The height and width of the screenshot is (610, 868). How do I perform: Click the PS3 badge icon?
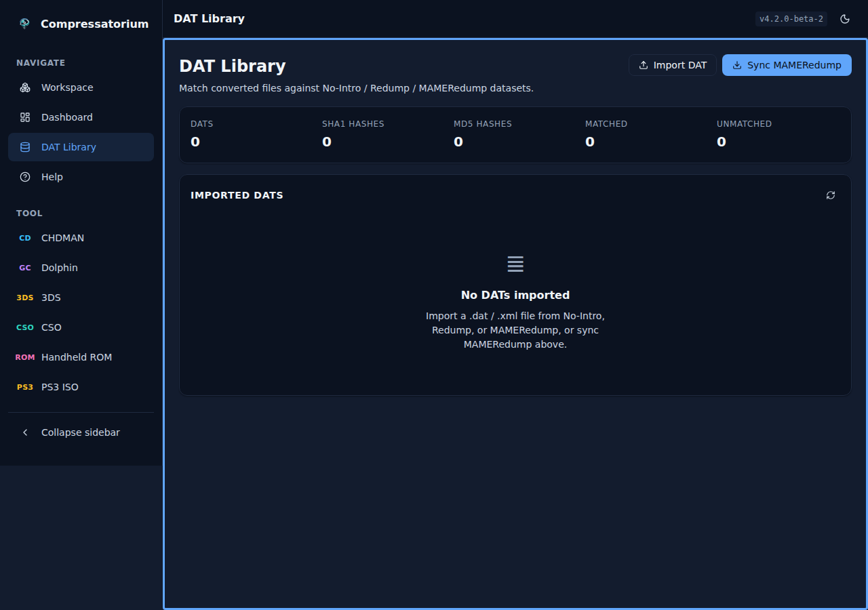(x=25, y=387)
